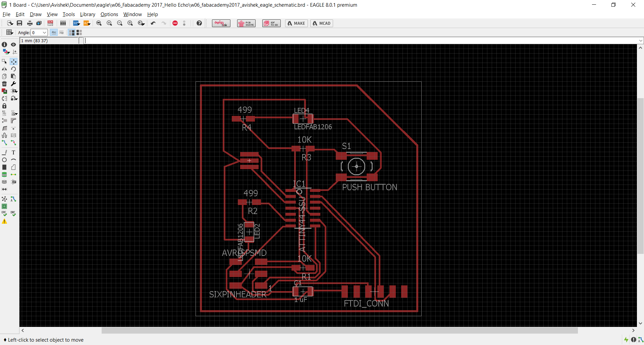Viewport: 644px width, 345px height.
Task: Open the sheet selector bars icon
Action: coord(63,23)
